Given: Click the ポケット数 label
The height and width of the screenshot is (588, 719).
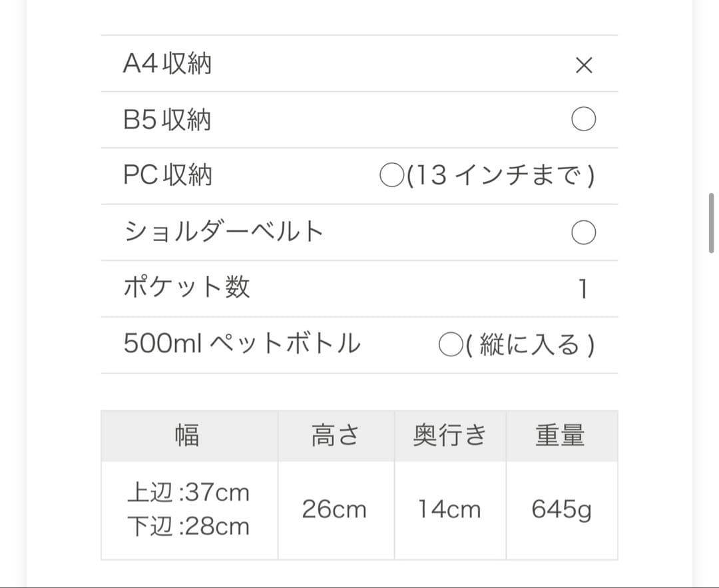Looking at the screenshot, I should click(187, 288).
